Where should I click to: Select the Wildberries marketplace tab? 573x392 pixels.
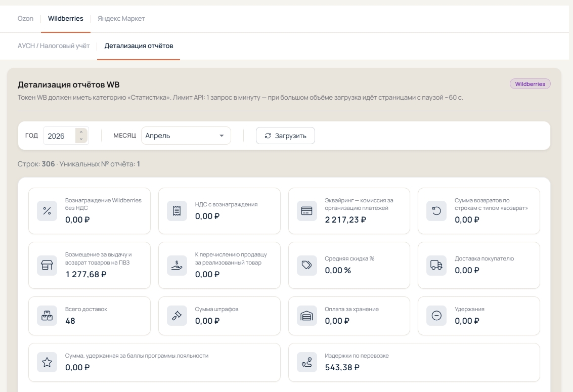pyautogui.click(x=65, y=18)
